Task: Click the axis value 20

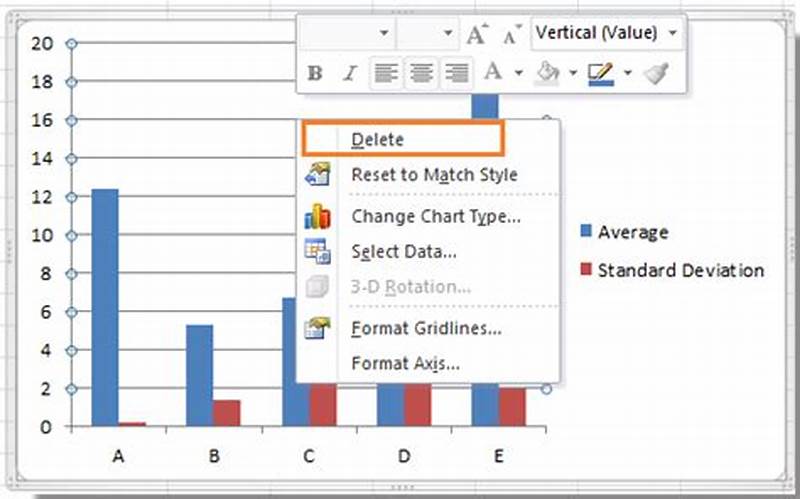Action: (42, 43)
